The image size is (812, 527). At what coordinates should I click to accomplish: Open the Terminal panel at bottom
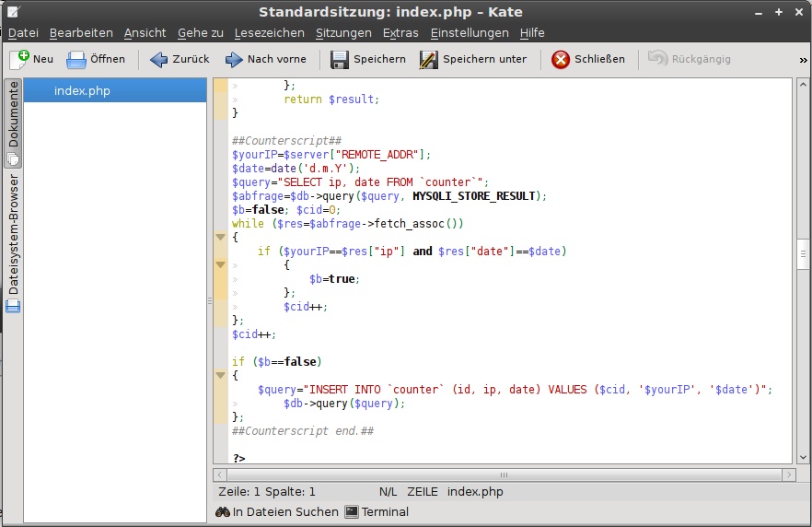point(376,511)
